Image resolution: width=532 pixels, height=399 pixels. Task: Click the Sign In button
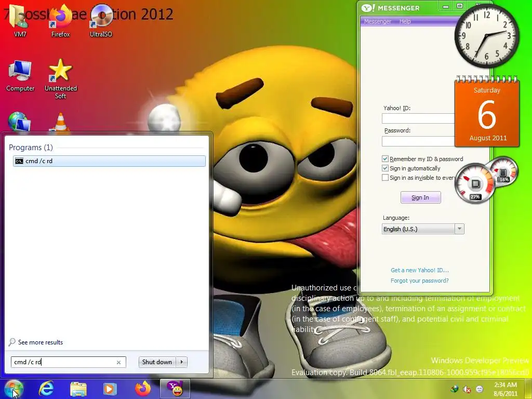(420, 197)
